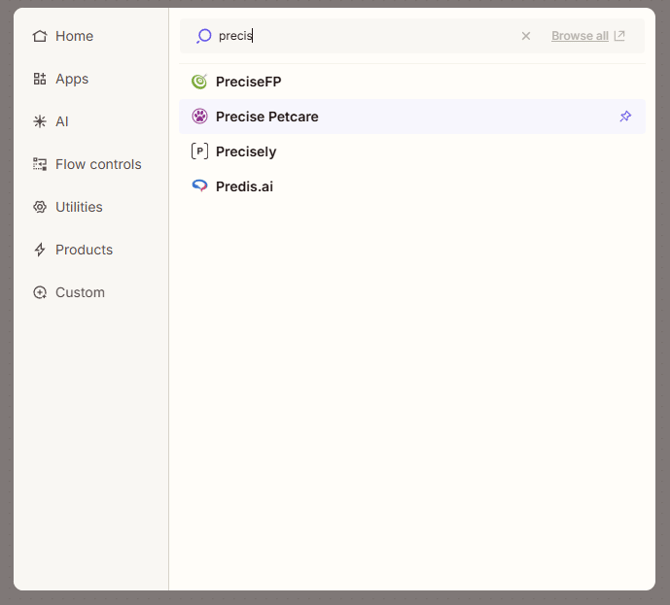Select the PreciseFP result
Screen dimensions: 670x605
point(249,82)
